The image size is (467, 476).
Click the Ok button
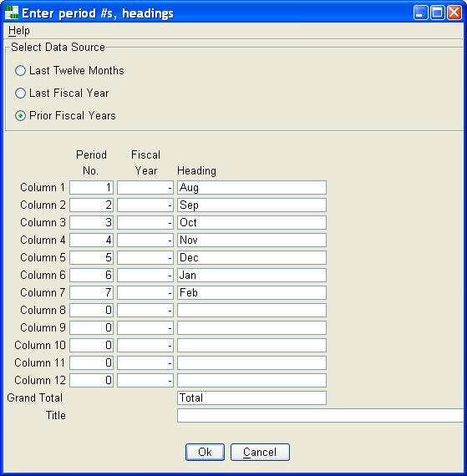[205, 452]
